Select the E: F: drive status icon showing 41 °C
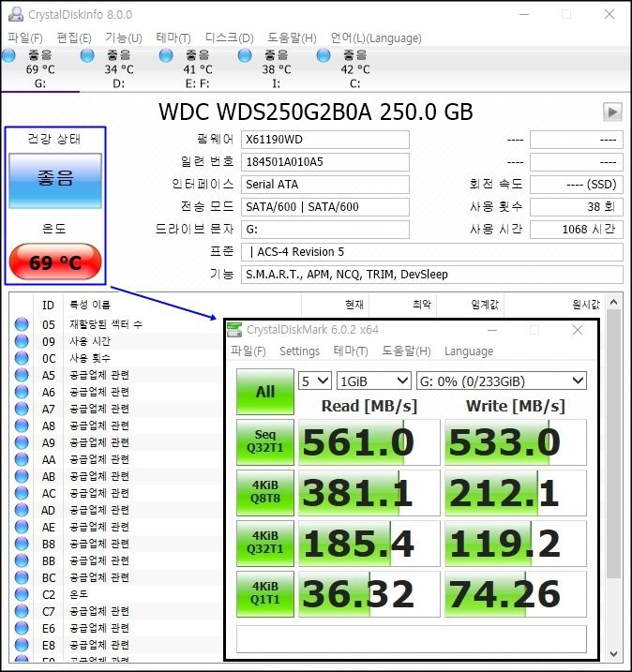 (x=166, y=55)
